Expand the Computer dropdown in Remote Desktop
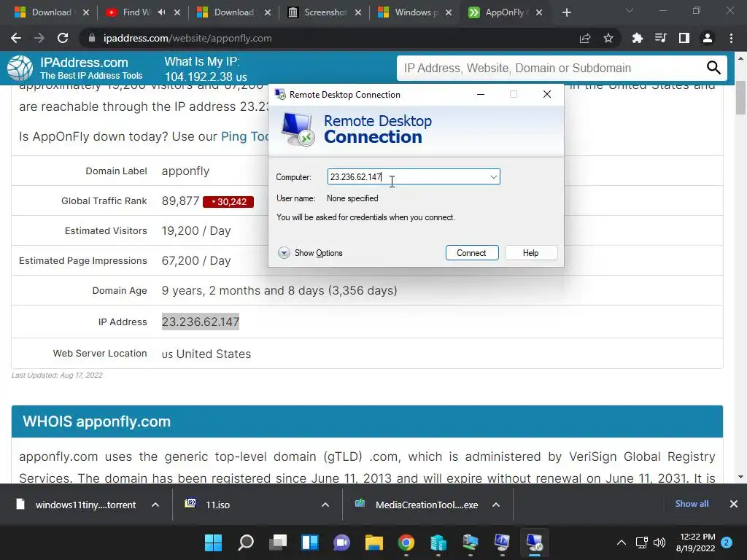This screenshot has width=747, height=560. click(494, 177)
